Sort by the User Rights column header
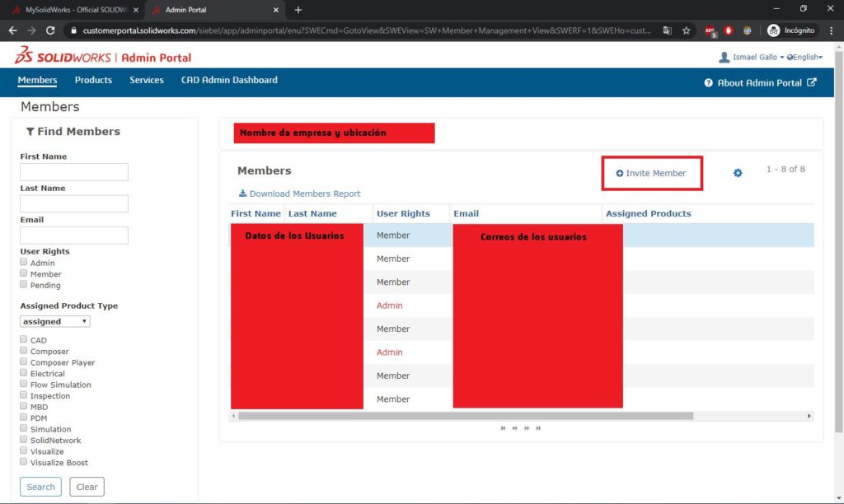The height and width of the screenshot is (504, 844). point(403,213)
